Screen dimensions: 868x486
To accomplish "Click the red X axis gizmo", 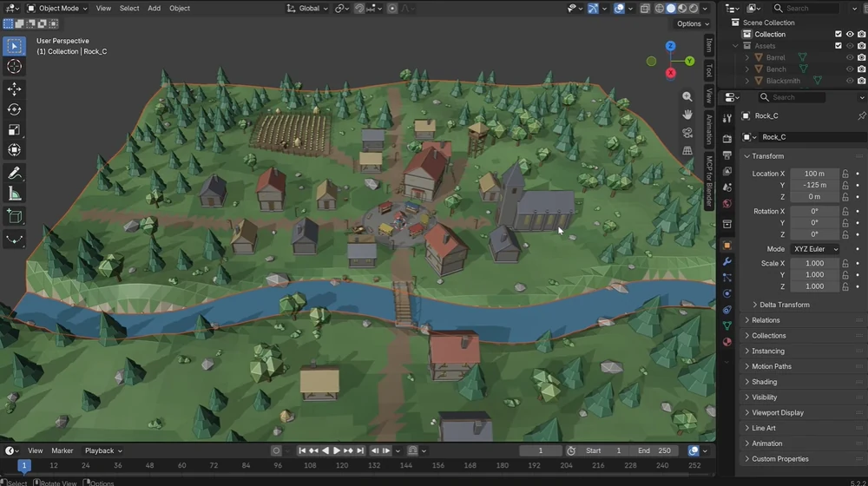I will 670,73.
